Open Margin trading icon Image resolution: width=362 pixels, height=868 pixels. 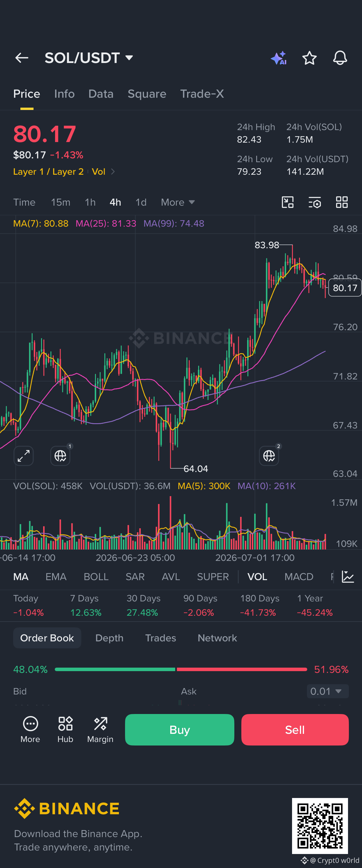[100, 729]
